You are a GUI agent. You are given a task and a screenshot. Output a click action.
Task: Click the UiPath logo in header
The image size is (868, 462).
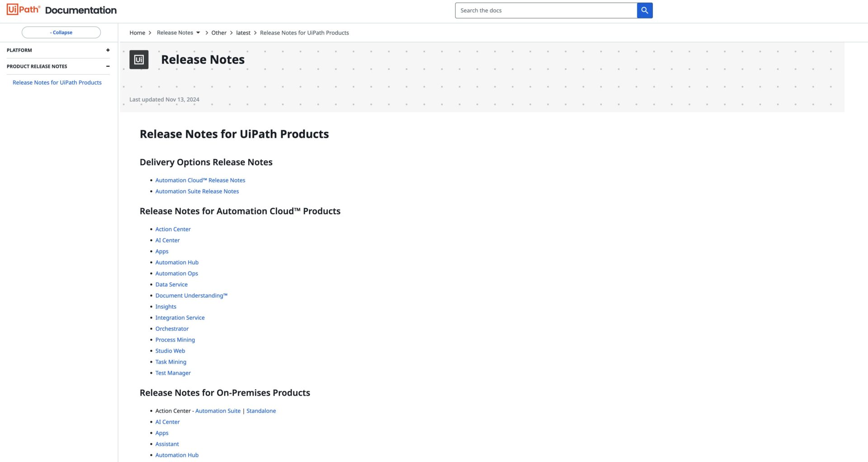pos(24,9)
